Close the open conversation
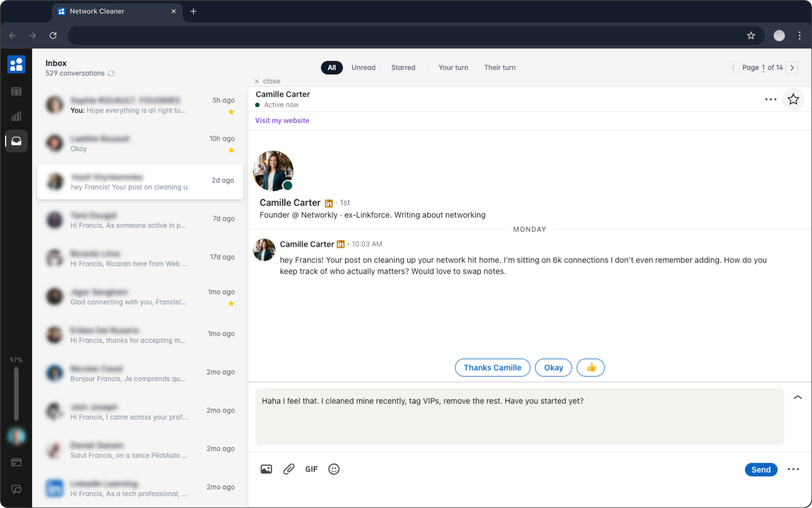Screen dimensions: 812x508 (267, 81)
